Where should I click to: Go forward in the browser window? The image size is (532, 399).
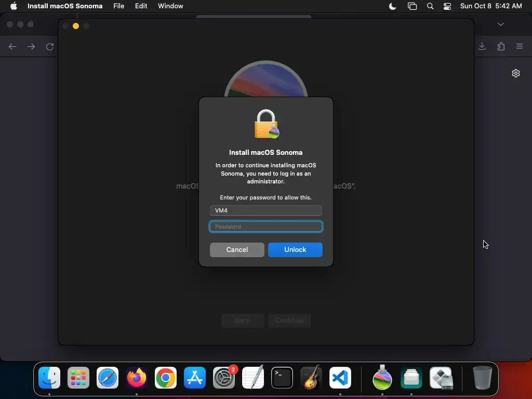tap(31, 46)
